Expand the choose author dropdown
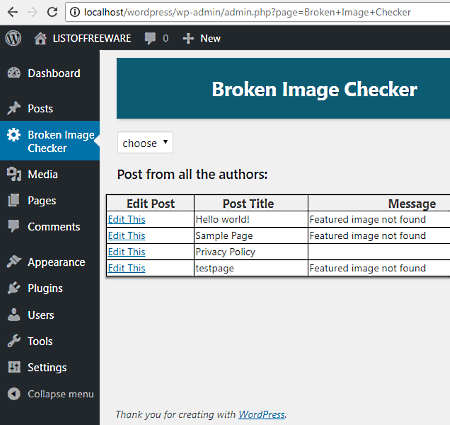This screenshot has height=425, width=450. [145, 143]
